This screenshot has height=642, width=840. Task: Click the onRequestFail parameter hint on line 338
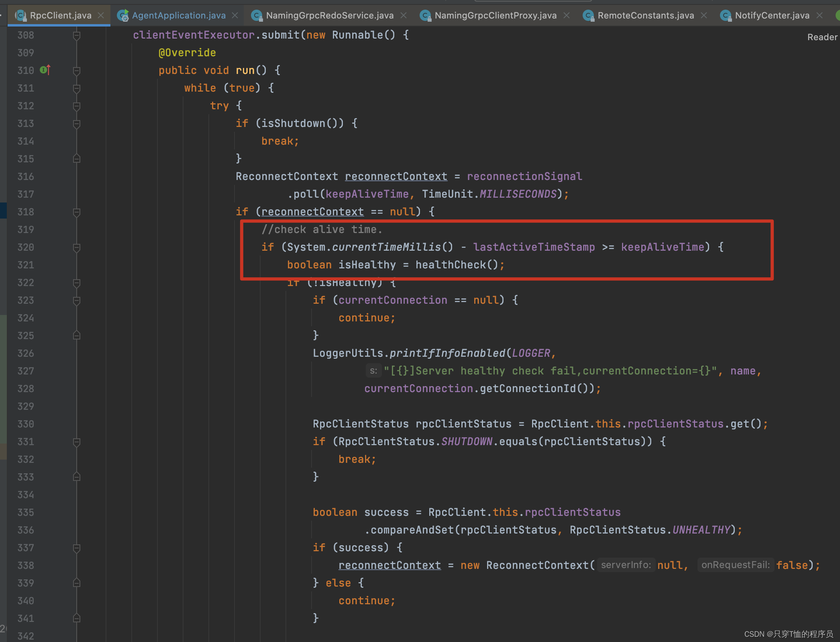(735, 565)
